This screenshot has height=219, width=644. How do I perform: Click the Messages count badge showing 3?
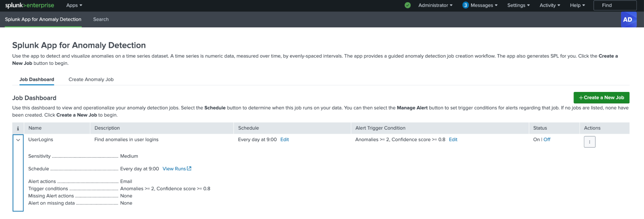point(465,5)
